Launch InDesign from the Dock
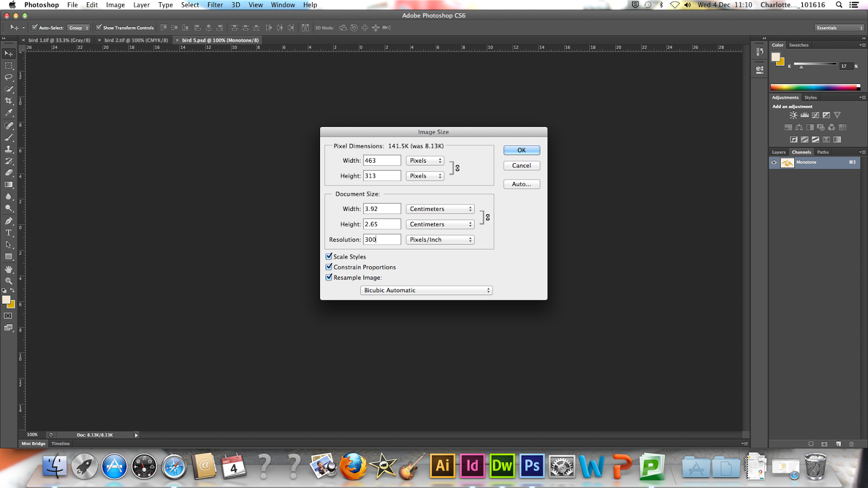868x488 pixels. click(473, 466)
